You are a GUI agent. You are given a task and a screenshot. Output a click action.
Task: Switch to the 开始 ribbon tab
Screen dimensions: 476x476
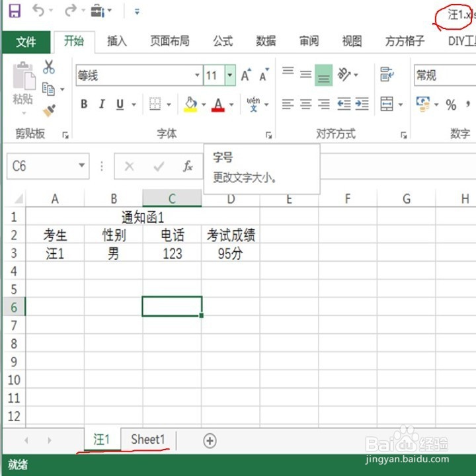click(x=74, y=41)
